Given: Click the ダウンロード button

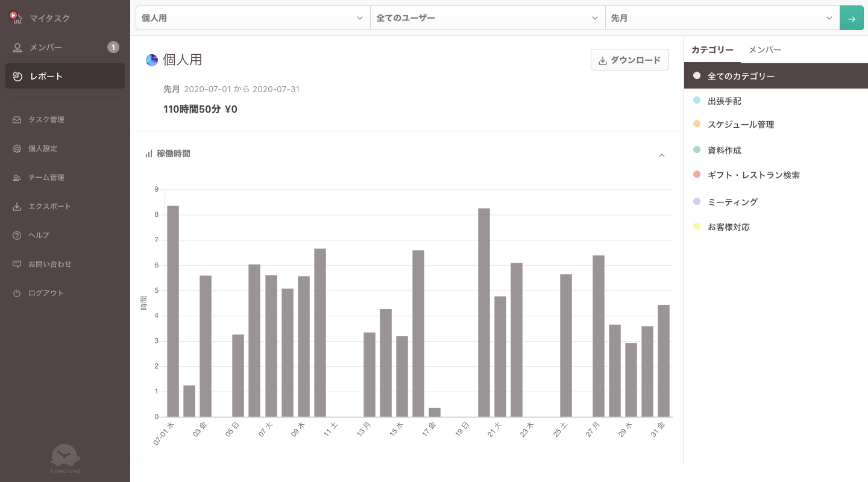Looking at the screenshot, I should [629, 60].
